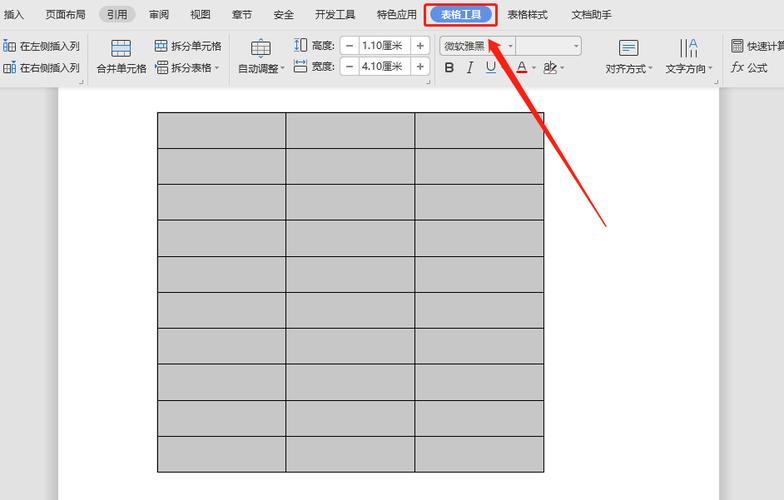The height and width of the screenshot is (500, 784).
Task: Click the first cell of the table
Action: click(x=222, y=130)
